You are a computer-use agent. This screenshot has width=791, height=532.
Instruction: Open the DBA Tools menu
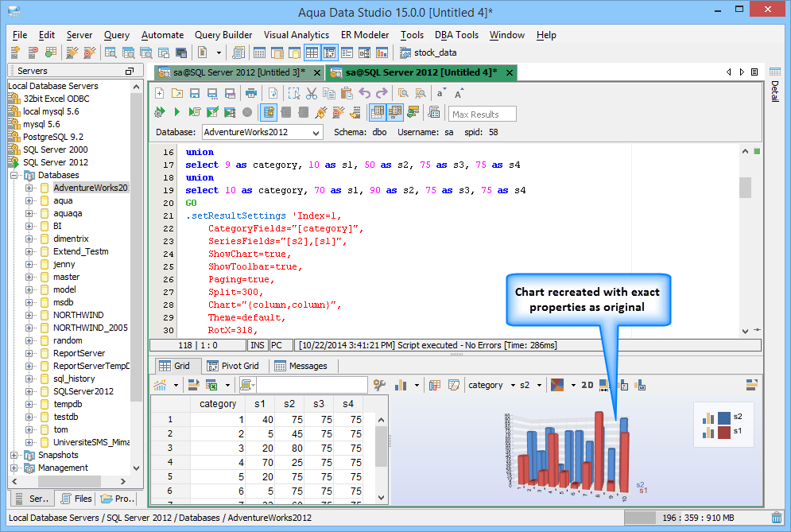pyautogui.click(x=456, y=35)
